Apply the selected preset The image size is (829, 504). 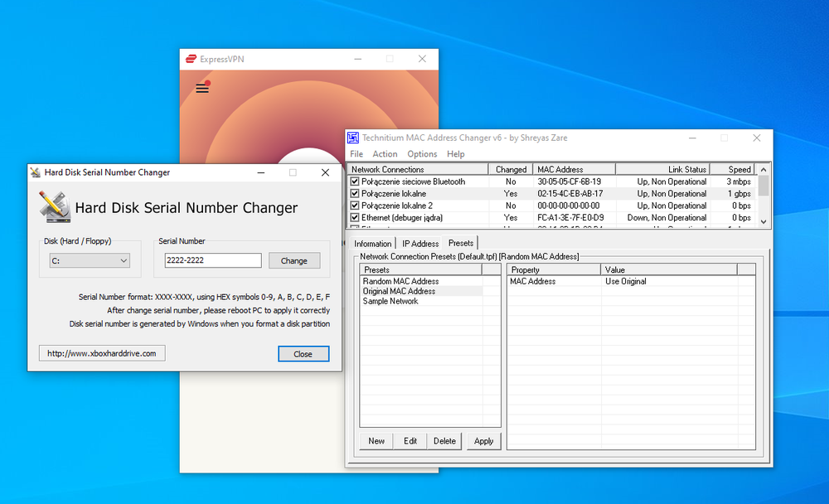tap(484, 441)
